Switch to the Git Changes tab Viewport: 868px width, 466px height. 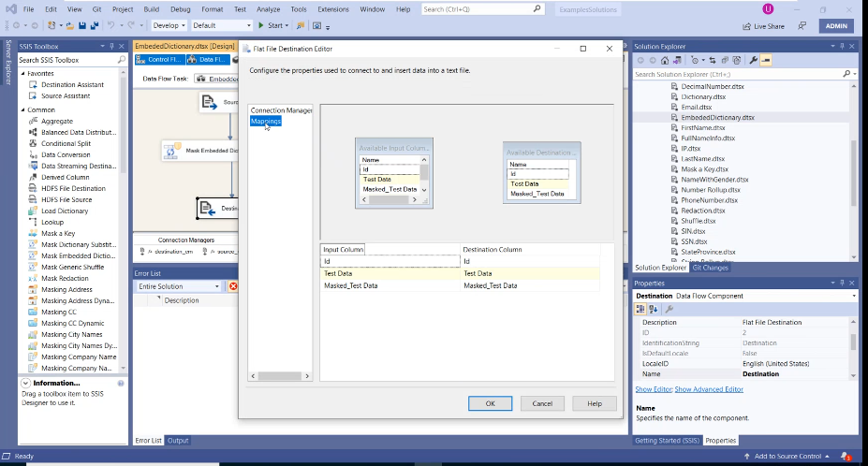(711, 268)
